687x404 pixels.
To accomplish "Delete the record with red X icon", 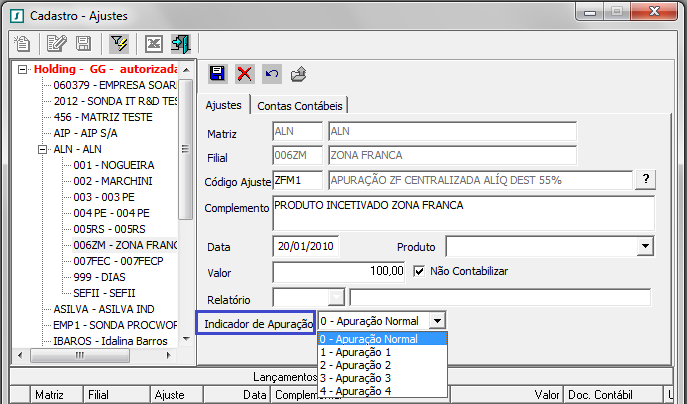I will [x=245, y=73].
